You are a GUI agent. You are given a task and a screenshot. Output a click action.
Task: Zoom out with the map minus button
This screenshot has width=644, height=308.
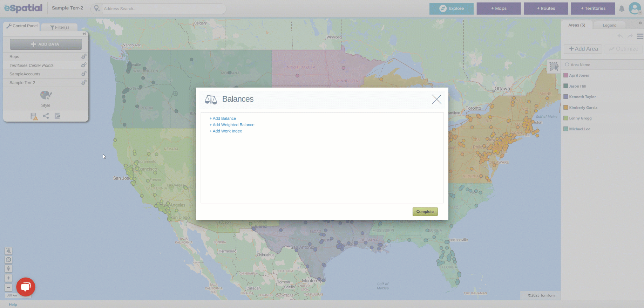(x=8, y=288)
